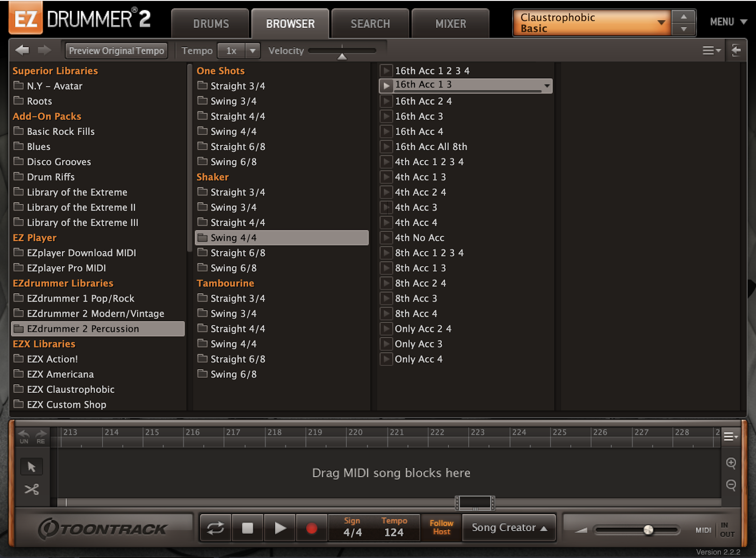Click the undo (UN) arrow

(24, 437)
